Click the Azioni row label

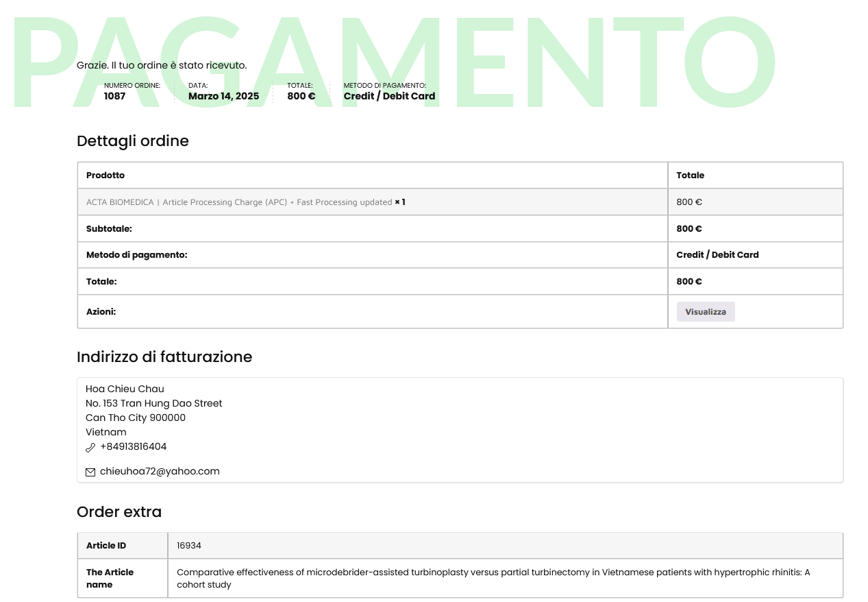pyautogui.click(x=101, y=311)
